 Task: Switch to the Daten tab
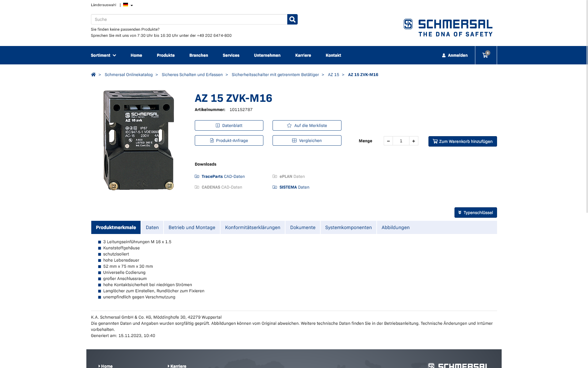tap(152, 227)
